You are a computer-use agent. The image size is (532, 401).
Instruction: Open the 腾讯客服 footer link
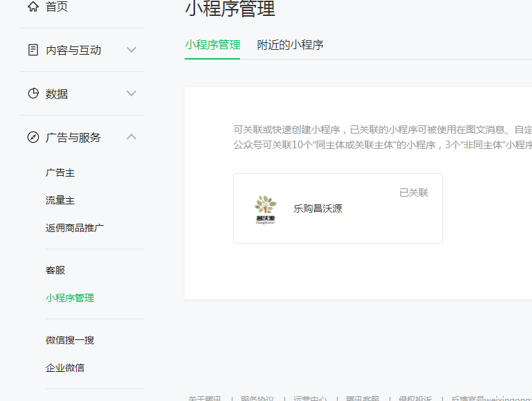[x=363, y=398]
